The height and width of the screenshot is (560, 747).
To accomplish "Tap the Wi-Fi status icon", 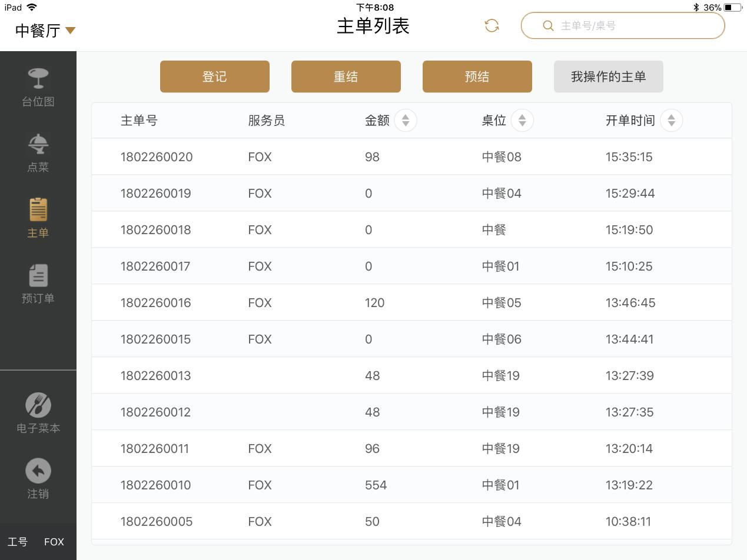I will point(32,7).
